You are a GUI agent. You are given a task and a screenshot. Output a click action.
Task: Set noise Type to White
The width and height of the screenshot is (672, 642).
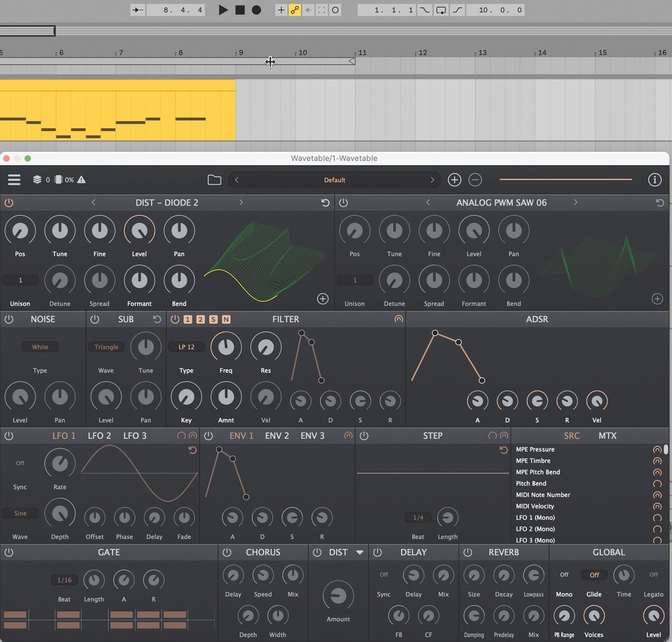point(40,347)
